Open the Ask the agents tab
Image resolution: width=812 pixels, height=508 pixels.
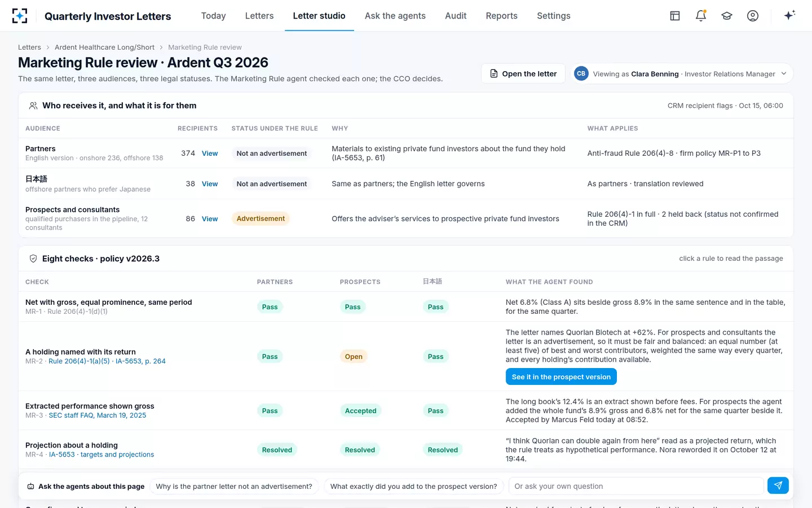(395, 16)
